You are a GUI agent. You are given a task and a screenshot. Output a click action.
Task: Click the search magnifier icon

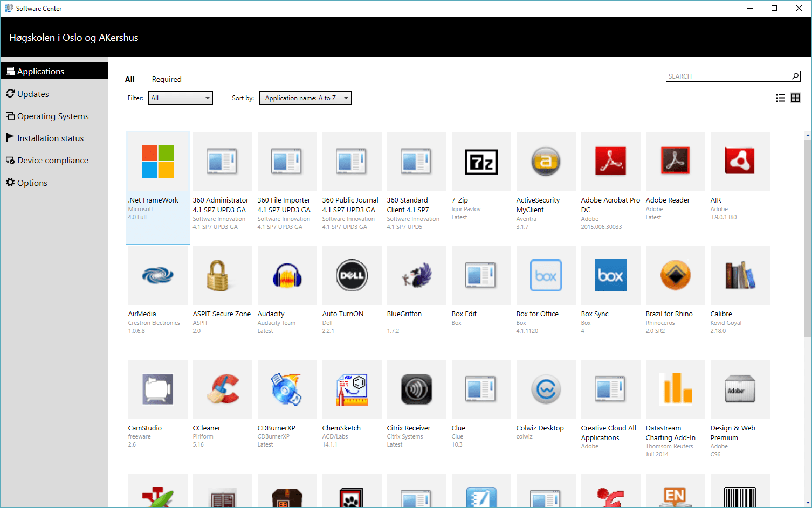point(795,76)
